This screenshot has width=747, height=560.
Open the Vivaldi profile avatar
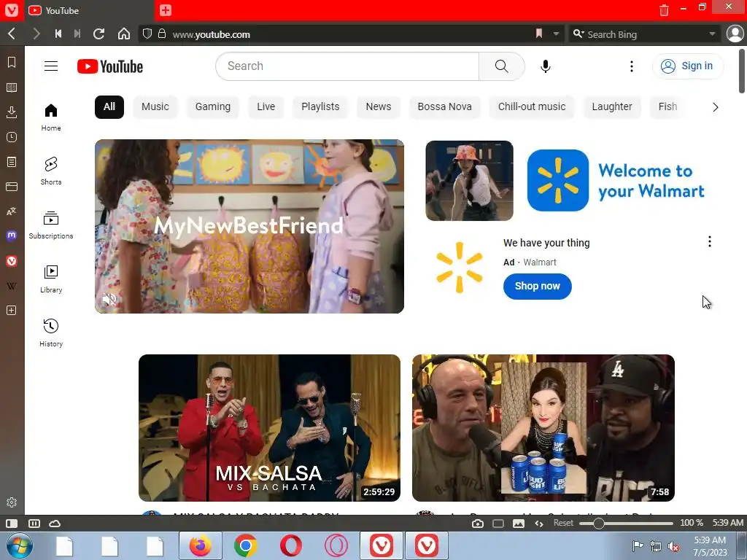[735, 34]
